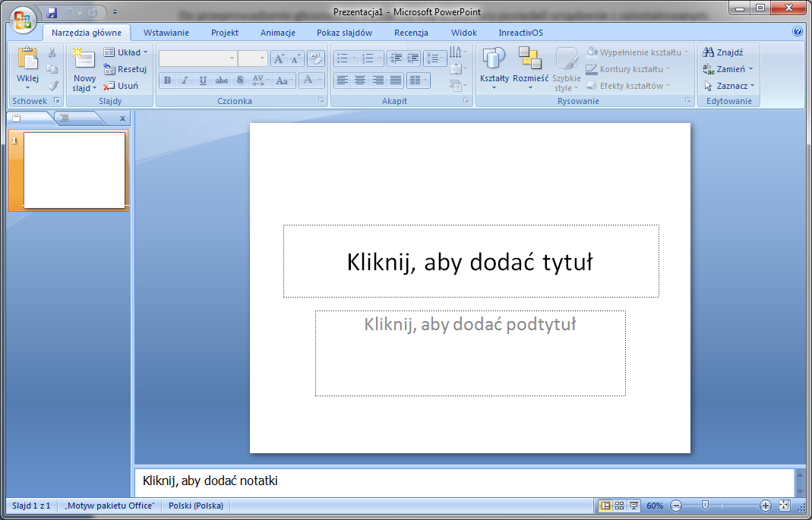812x520 pixels.
Task: Click the Resetuj button
Action: pyautogui.click(x=125, y=69)
